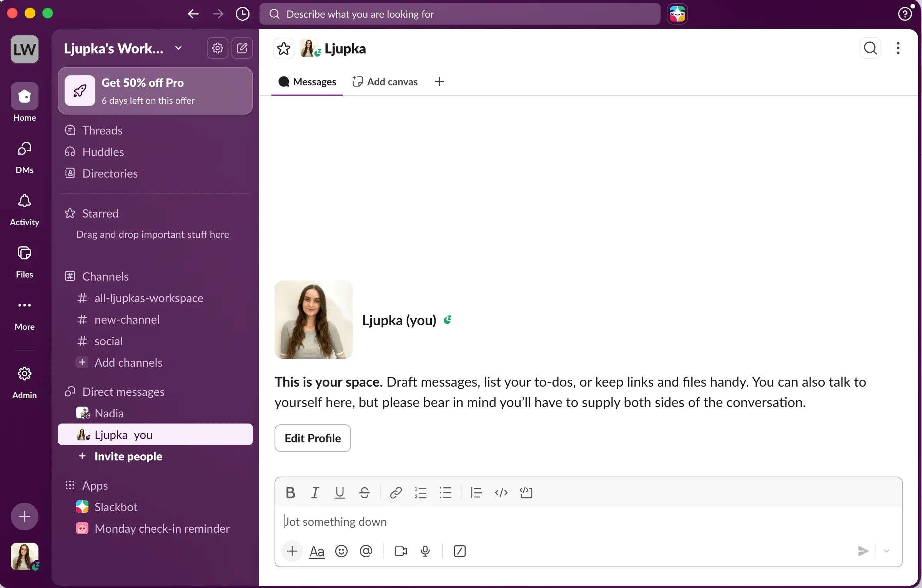This screenshot has width=922, height=588.
Task: Open send options dropdown arrow
Action: click(887, 551)
